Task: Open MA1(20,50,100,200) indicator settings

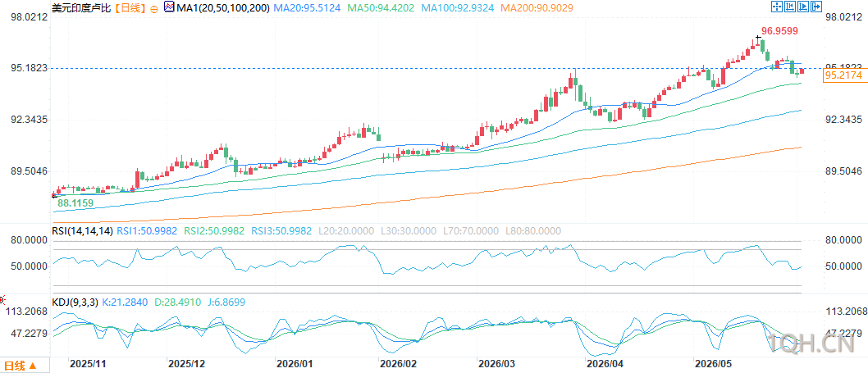Action: tap(223, 8)
